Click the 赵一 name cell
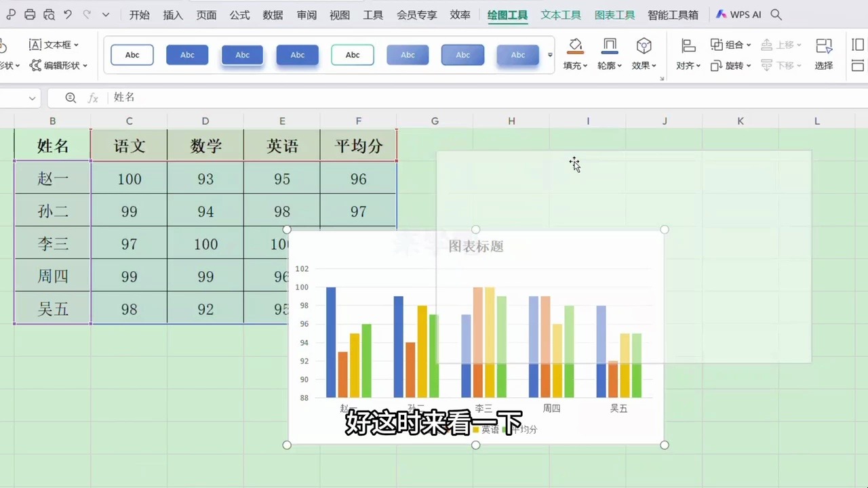 point(52,178)
